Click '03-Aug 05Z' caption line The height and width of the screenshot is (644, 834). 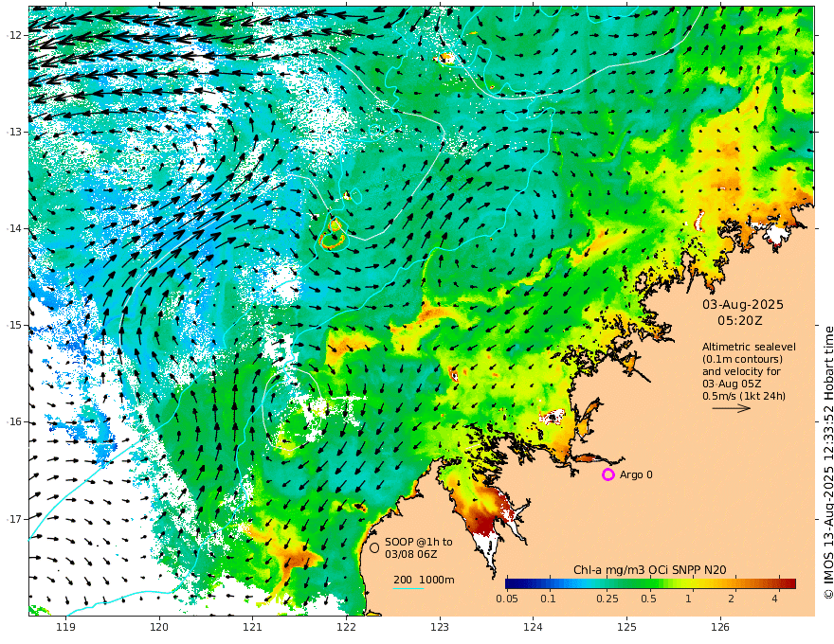(732, 384)
